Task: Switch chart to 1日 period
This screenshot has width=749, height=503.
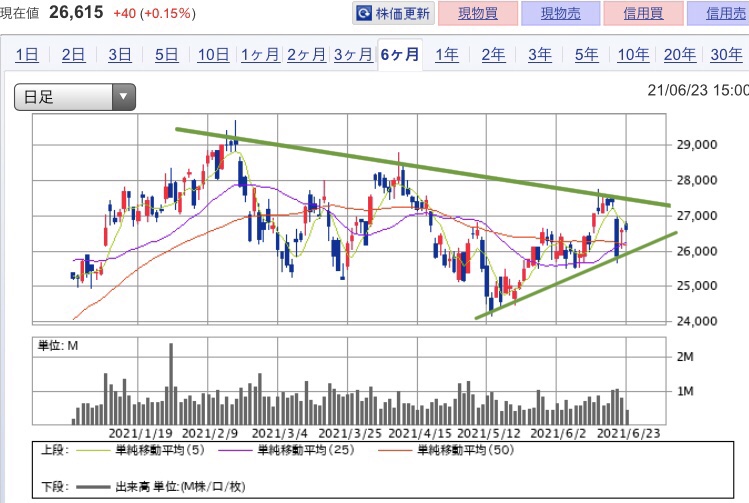Action: point(27,55)
